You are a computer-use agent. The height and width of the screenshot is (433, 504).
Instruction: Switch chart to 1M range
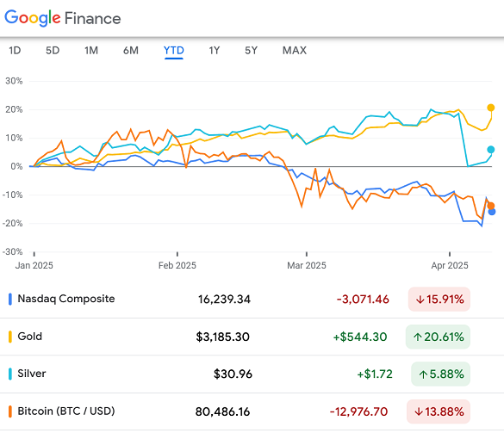point(91,51)
